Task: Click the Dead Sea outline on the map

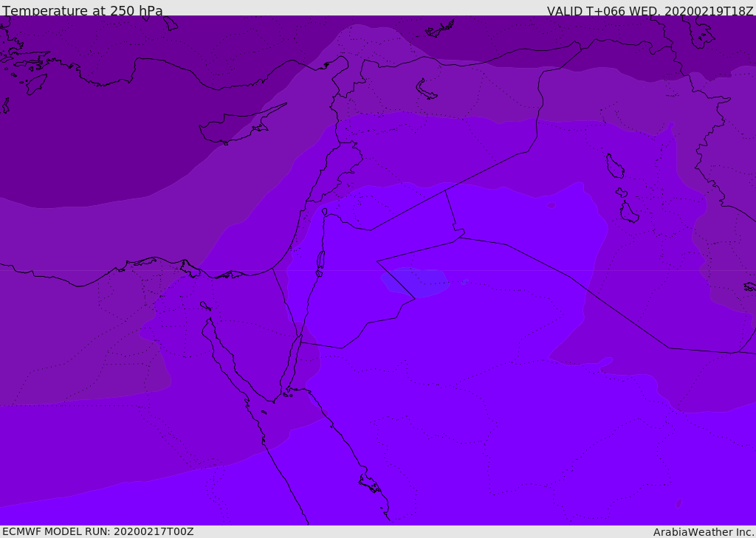Action: (320, 263)
